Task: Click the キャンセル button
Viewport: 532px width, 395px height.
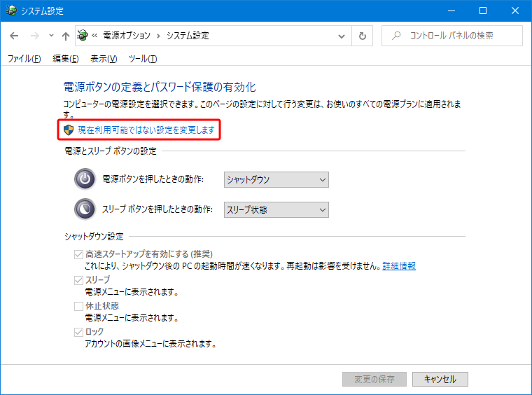Action: pyautogui.click(x=440, y=379)
